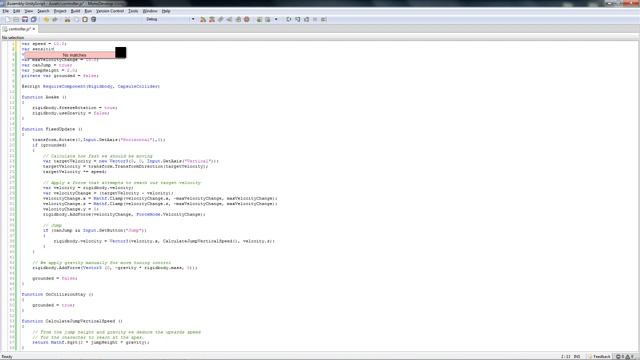Redo the last undone edit
The height and width of the screenshot is (360, 640).
(55, 20)
